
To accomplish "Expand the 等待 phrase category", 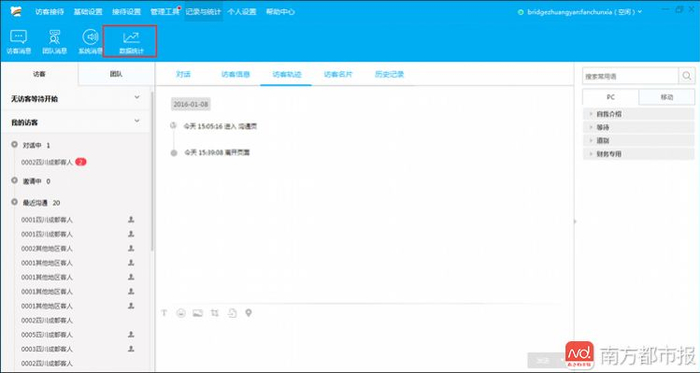I will click(x=638, y=127).
